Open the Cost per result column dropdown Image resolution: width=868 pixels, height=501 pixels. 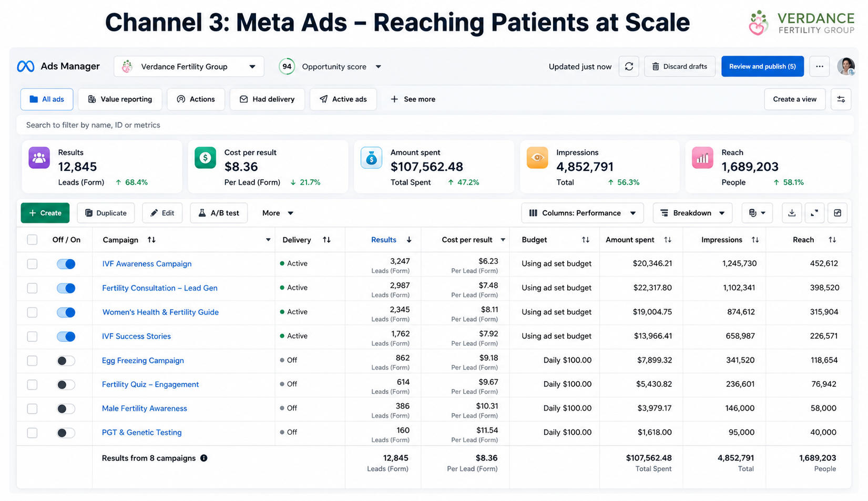[x=503, y=240]
